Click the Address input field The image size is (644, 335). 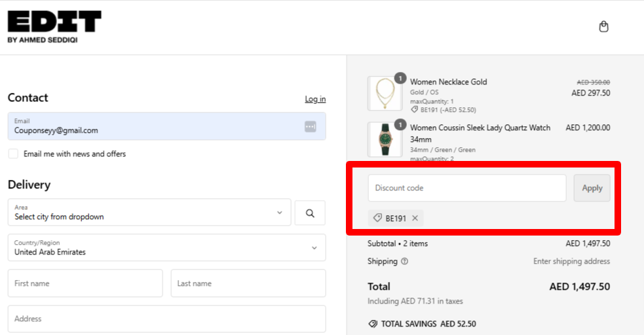coord(166,319)
